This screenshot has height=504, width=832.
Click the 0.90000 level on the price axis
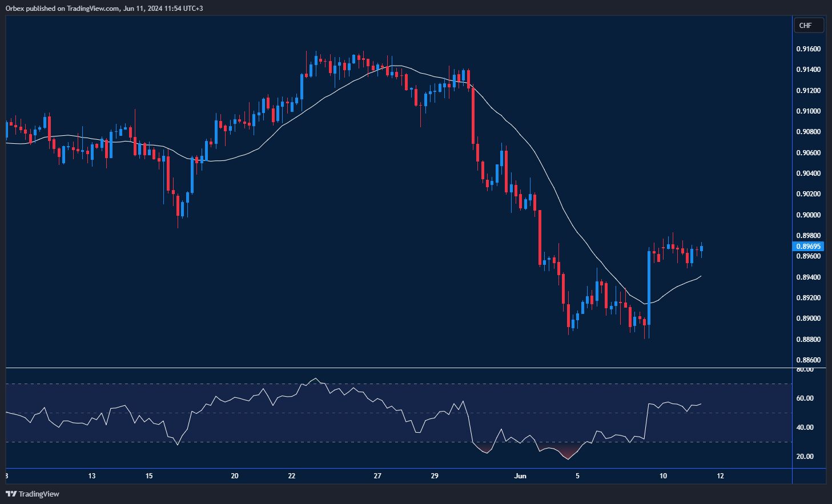pos(809,215)
